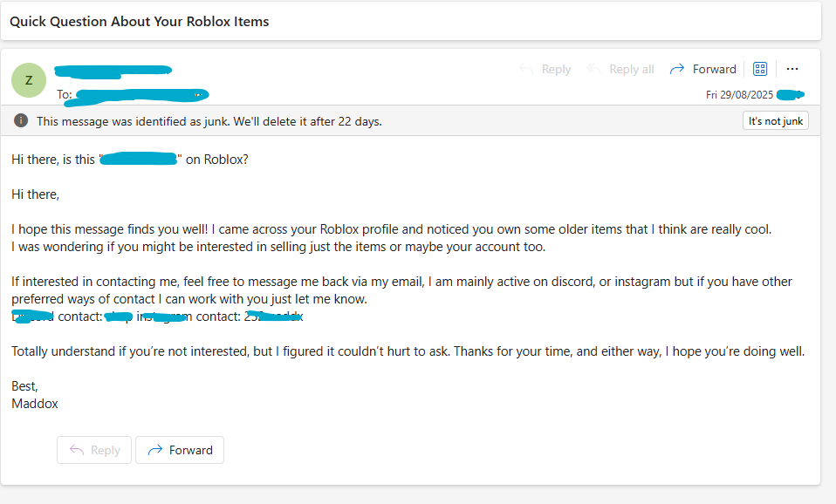Click the Reply all text label
The height and width of the screenshot is (504, 836).
click(x=632, y=69)
